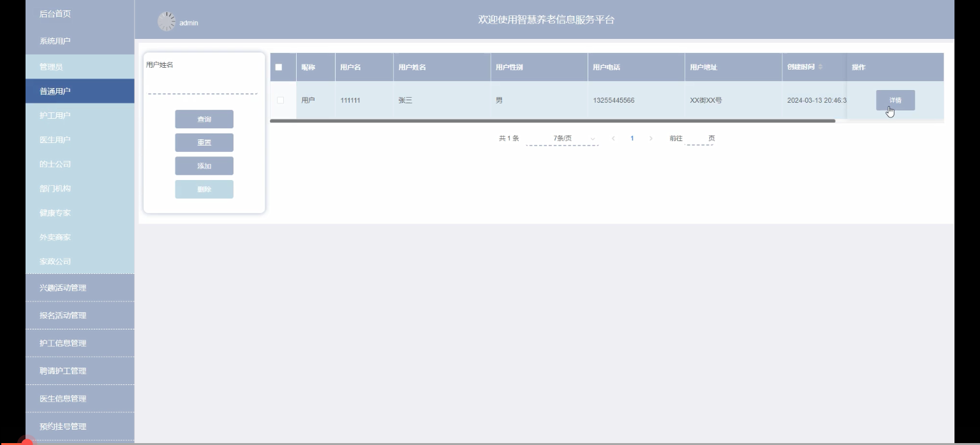This screenshot has width=980, height=445.
Task: Toggle the select-all header checkbox
Action: pos(279,67)
